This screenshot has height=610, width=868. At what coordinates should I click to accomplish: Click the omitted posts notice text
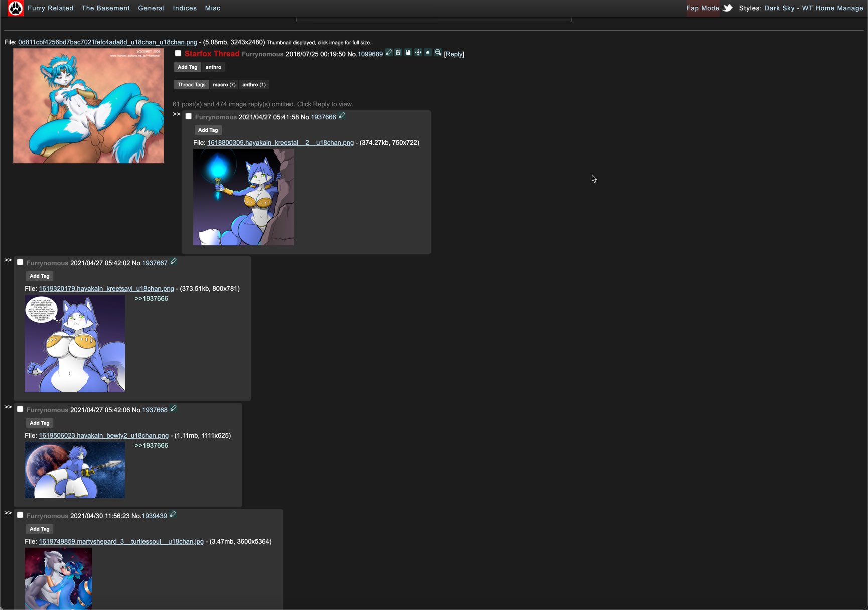[263, 104]
